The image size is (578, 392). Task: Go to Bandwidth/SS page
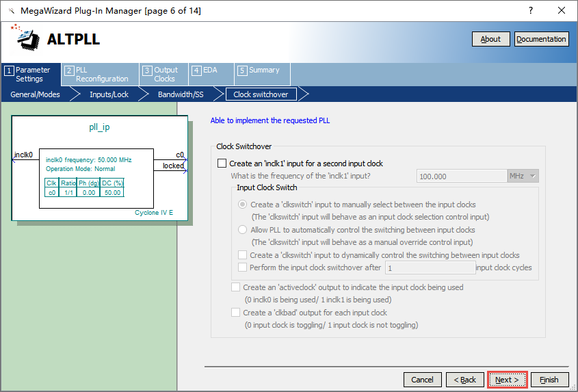(x=181, y=94)
